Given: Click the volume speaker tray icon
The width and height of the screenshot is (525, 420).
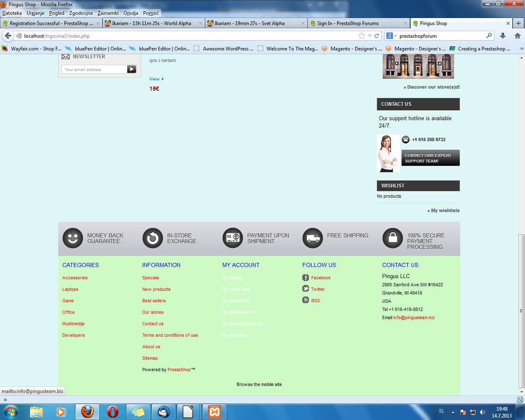Looking at the screenshot, I should pos(482,412).
